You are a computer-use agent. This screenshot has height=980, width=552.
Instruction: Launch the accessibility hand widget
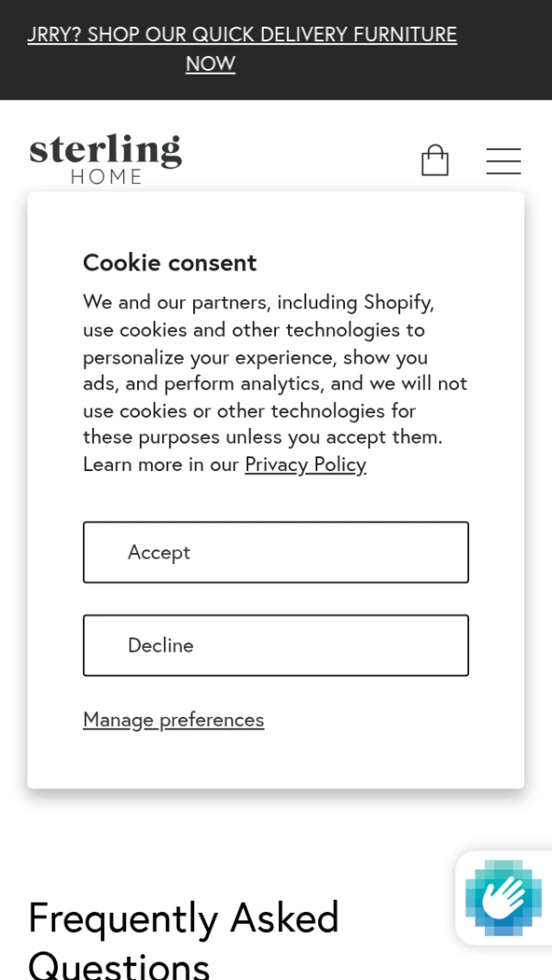[x=503, y=897]
